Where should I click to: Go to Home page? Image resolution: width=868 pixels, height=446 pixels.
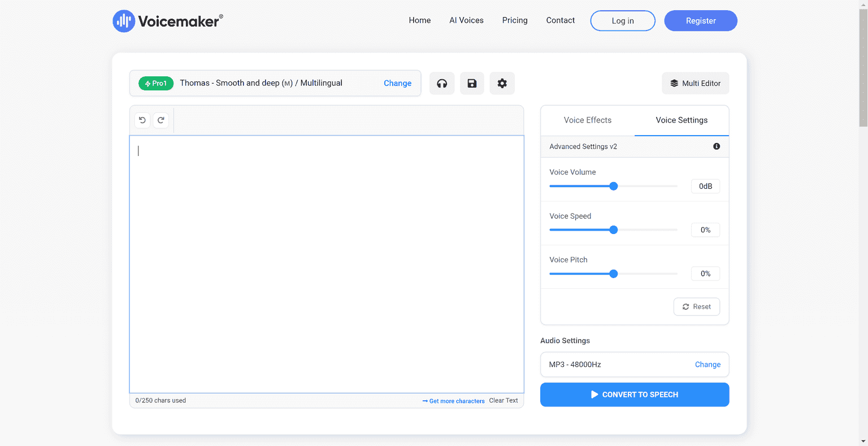tap(420, 20)
